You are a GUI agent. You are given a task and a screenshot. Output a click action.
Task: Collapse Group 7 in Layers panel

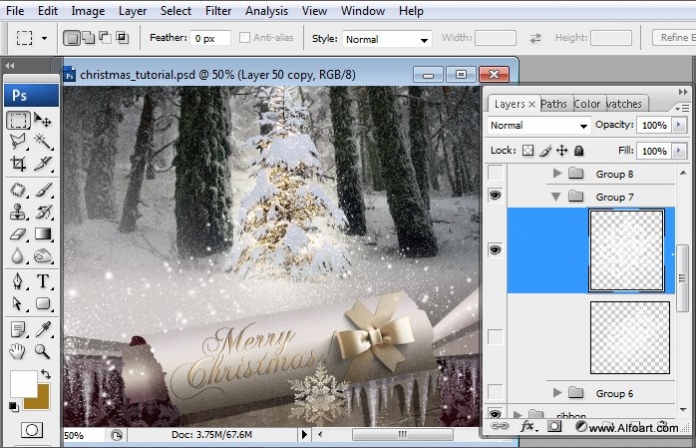pos(556,196)
